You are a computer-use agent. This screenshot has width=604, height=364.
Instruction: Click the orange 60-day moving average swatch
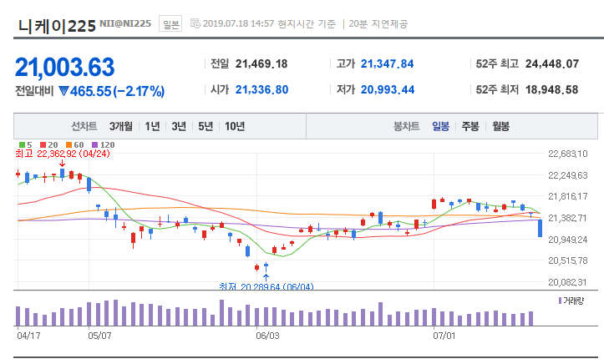coord(69,145)
